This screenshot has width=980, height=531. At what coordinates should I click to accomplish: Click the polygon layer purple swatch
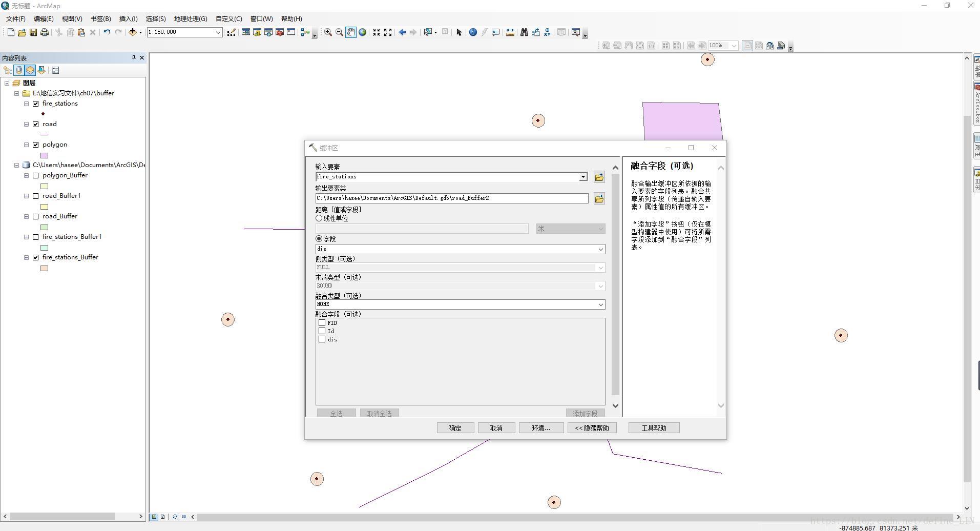[x=45, y=155]
